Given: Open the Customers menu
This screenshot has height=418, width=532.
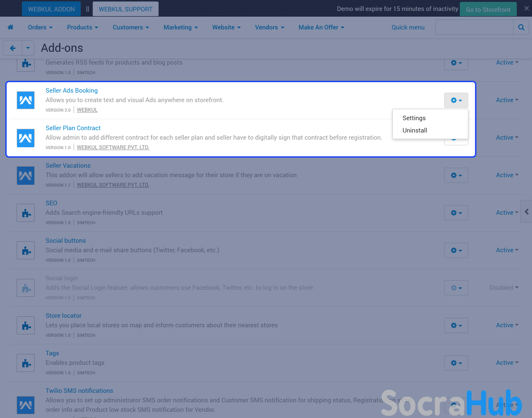Looking at the screenshot, I should (x=131, y=27).
